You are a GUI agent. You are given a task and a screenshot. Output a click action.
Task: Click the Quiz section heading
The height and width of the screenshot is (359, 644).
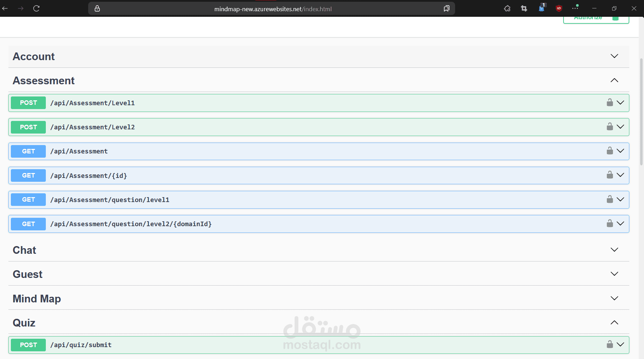tap(24, 323)
